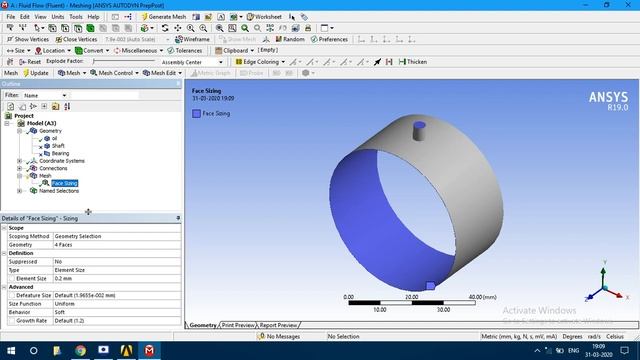Tick the Element Size parameter checkbox
Image resolution: width=640 pixels, height=360 pixels.
point(11,278)
